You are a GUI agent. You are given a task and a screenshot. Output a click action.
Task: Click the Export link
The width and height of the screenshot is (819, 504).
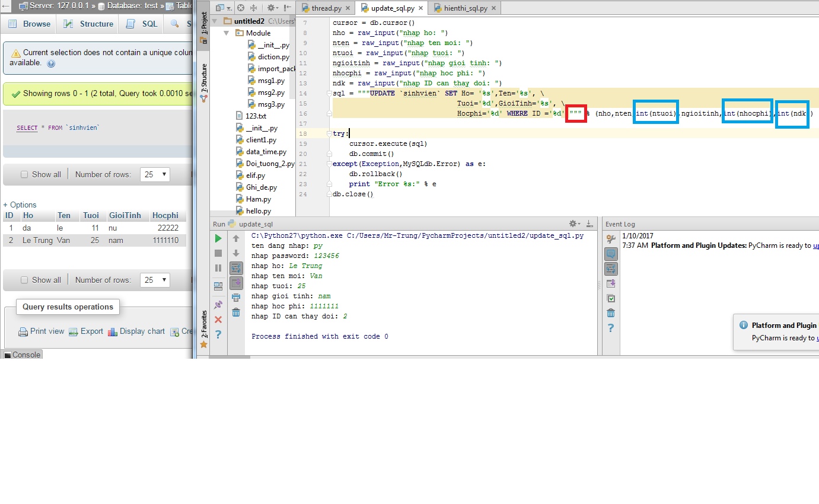tap(91, 331)
